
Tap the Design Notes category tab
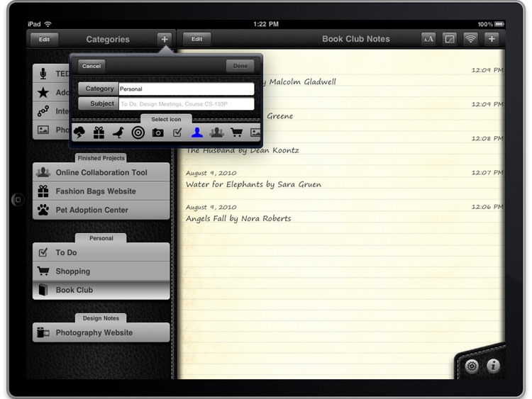click(x=101, y=318)
